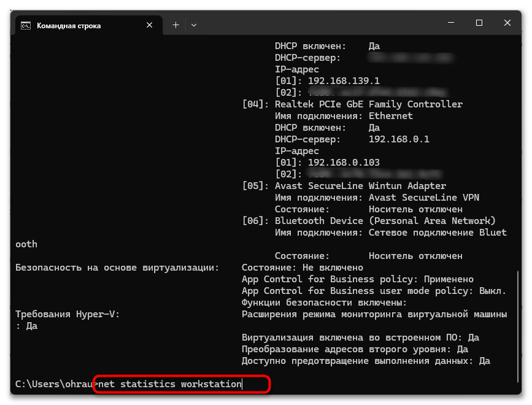
Task: Click 'Сетевое подключение Bluet' text
Action: [438, 233]
